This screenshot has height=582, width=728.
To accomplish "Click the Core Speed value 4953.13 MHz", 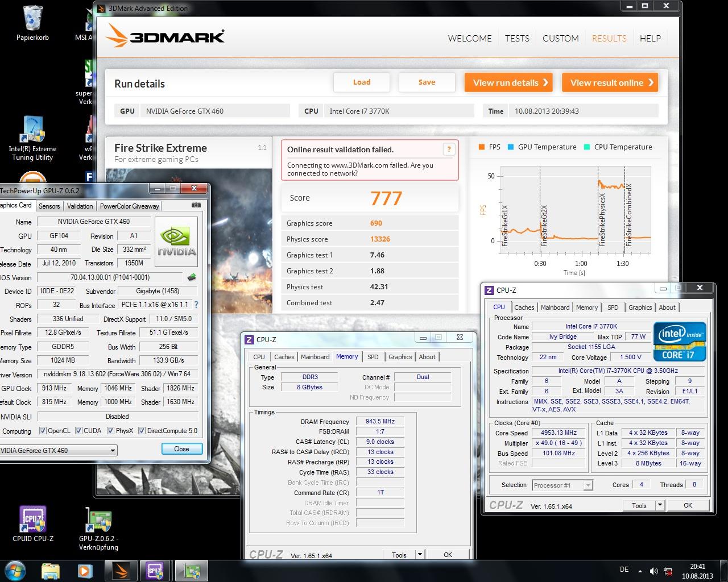I will click(559, 433).
